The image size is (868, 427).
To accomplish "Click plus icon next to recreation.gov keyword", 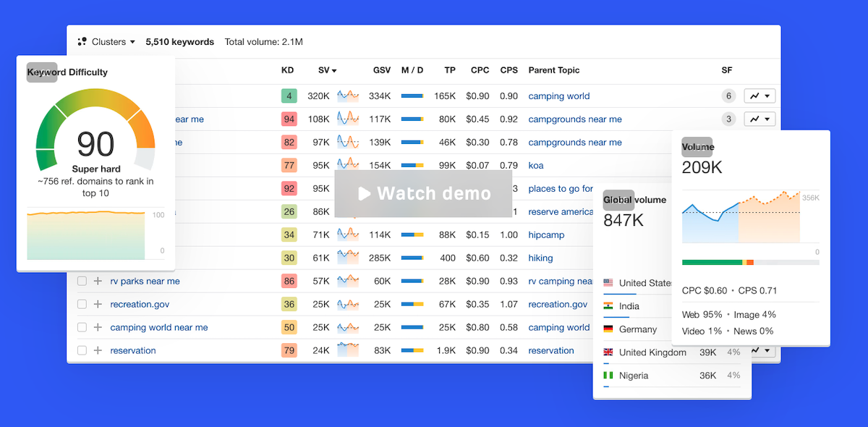I will 98,305.
